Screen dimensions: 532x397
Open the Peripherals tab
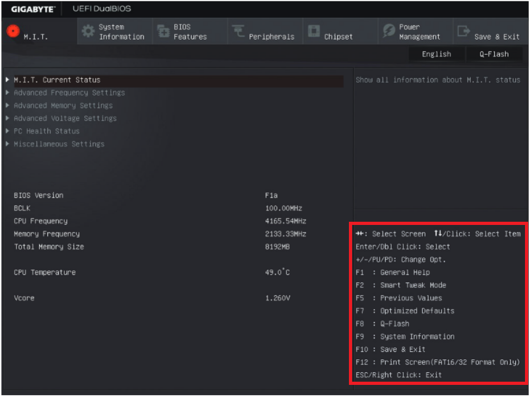(x=265, y=31)
